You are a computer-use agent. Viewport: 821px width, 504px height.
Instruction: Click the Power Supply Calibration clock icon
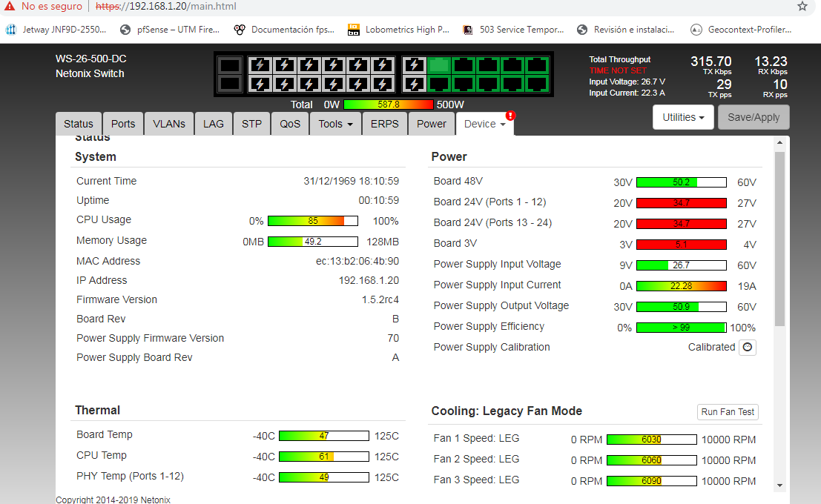748,347
